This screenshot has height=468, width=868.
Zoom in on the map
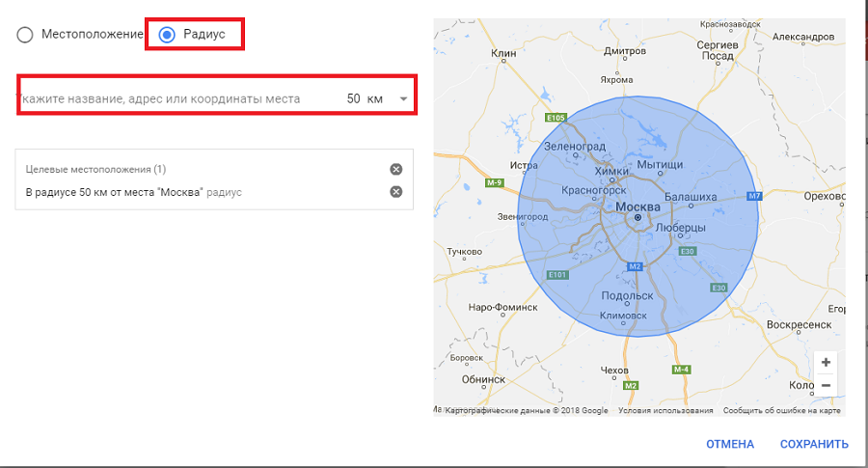[x=826, y=362]
